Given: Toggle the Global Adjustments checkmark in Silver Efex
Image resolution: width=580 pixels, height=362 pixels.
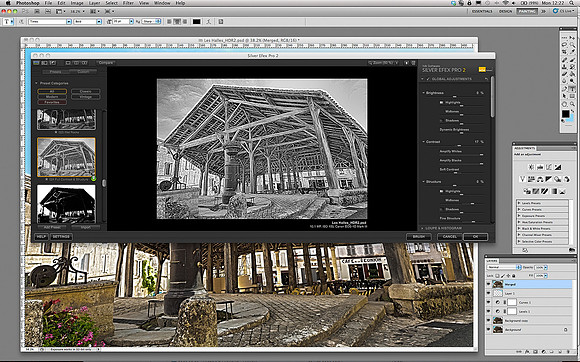Looking at the screenshot, I should tap(428, 79).
